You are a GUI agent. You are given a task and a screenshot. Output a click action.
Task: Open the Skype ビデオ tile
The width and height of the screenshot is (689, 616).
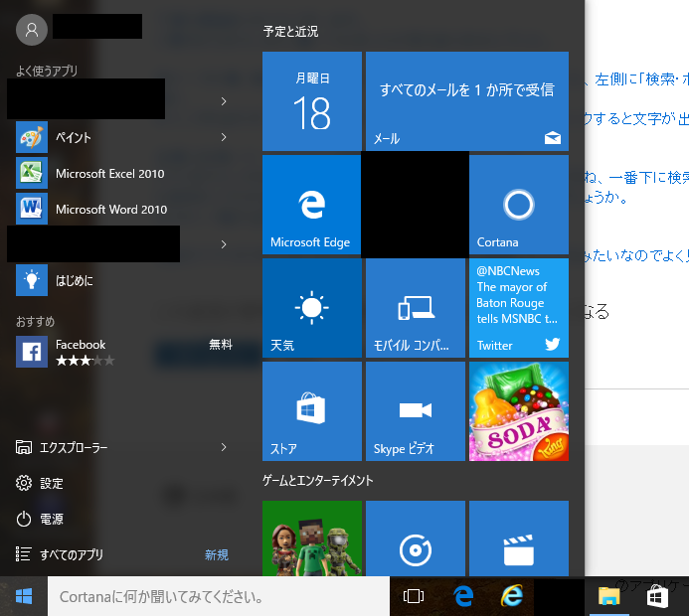[x=416, y=411]
